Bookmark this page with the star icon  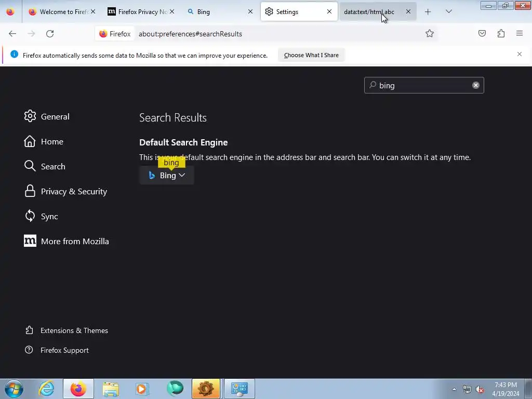click(430, 33)
